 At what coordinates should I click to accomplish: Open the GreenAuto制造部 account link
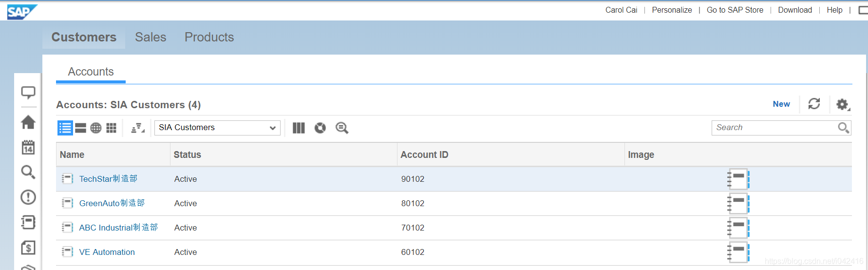112,203
